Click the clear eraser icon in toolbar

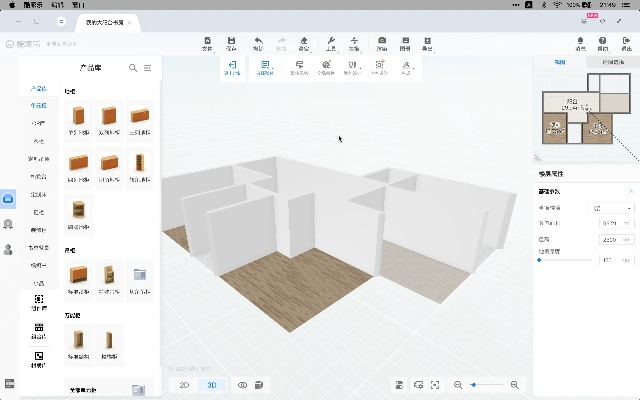pyautogui.click(x=305, y=43)
